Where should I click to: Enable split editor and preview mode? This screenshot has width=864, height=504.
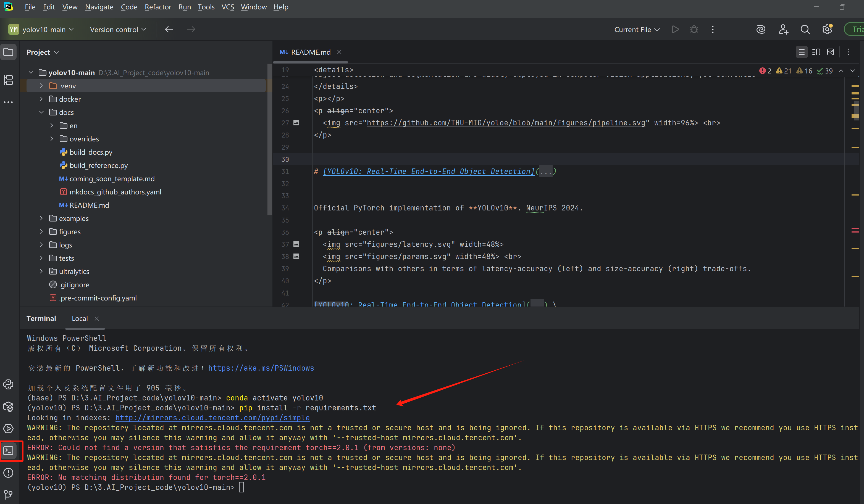pyautogui.click(x=816, y=52)
